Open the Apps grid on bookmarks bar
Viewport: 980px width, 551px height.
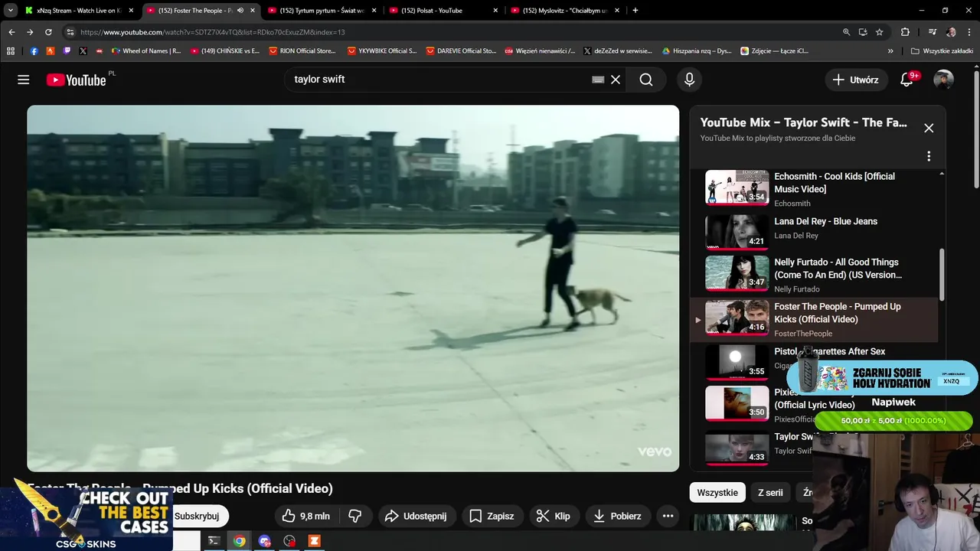(11, 51)
